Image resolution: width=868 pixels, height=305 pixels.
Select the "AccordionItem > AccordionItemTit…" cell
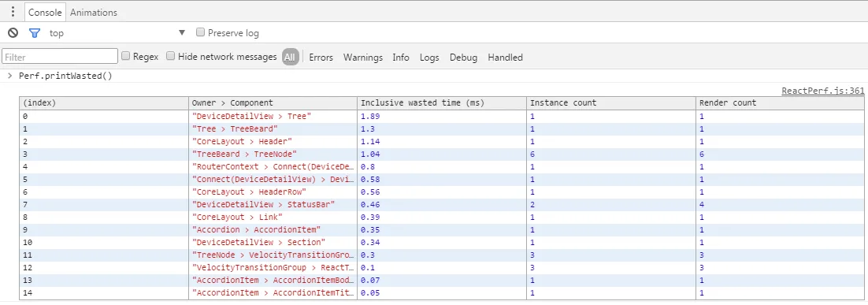point(273,293)
